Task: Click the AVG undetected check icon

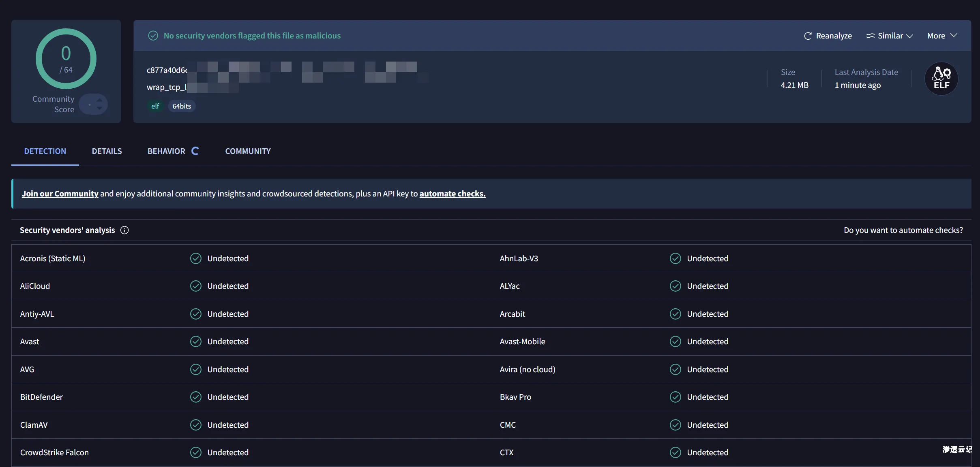Action: tap(196, 369)
